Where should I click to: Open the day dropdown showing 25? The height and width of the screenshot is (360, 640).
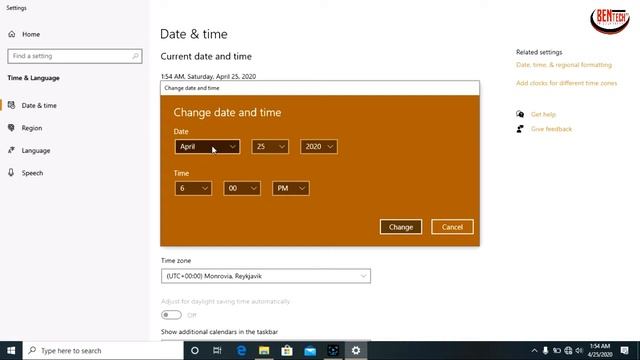click(x=270, y=147)
